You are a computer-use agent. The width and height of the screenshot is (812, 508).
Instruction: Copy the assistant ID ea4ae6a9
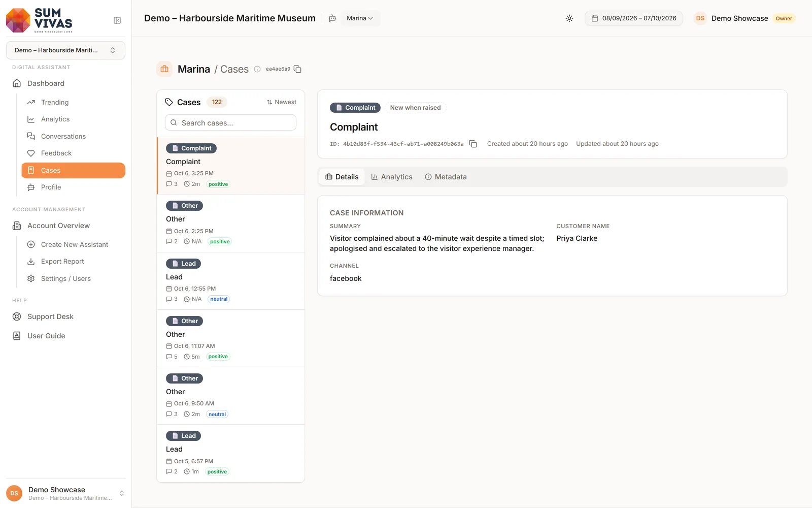pos(298,69)
